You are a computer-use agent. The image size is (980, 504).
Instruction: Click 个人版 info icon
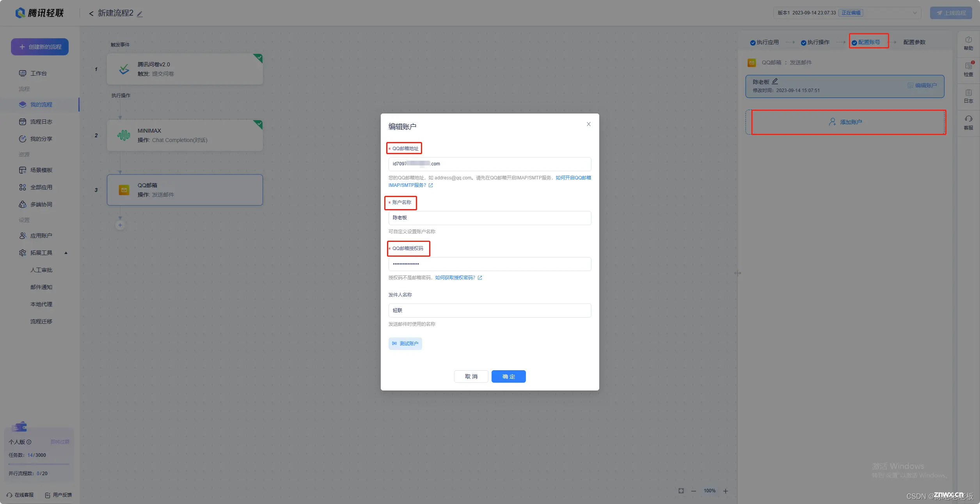coord(29,442)
